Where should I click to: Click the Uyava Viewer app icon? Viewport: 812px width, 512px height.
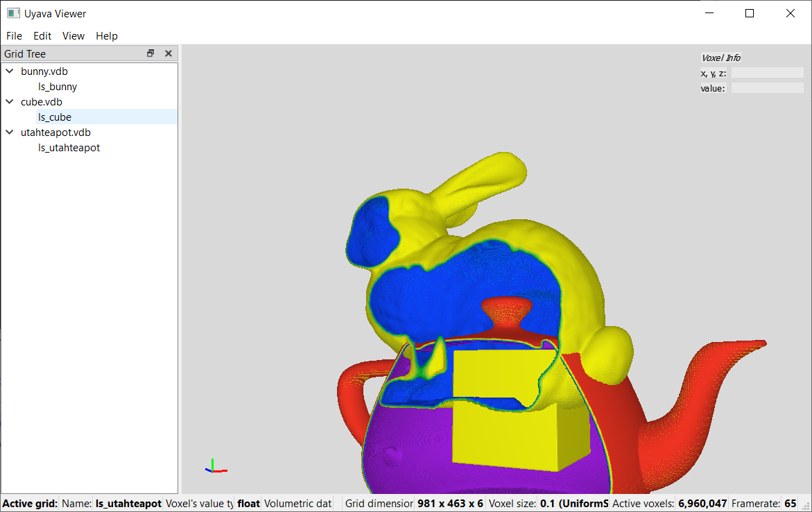(12, 13)
